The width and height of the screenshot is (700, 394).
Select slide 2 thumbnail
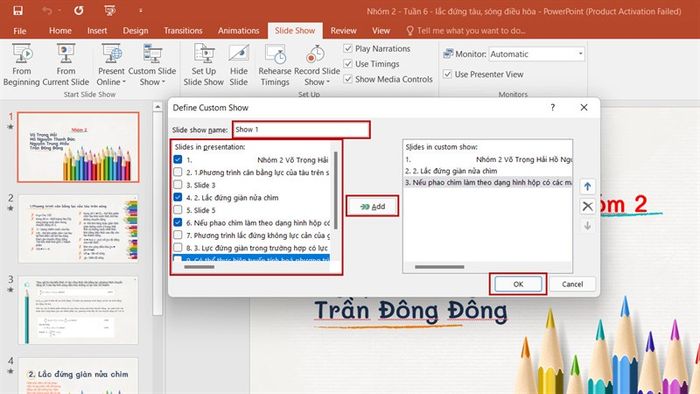78,228
